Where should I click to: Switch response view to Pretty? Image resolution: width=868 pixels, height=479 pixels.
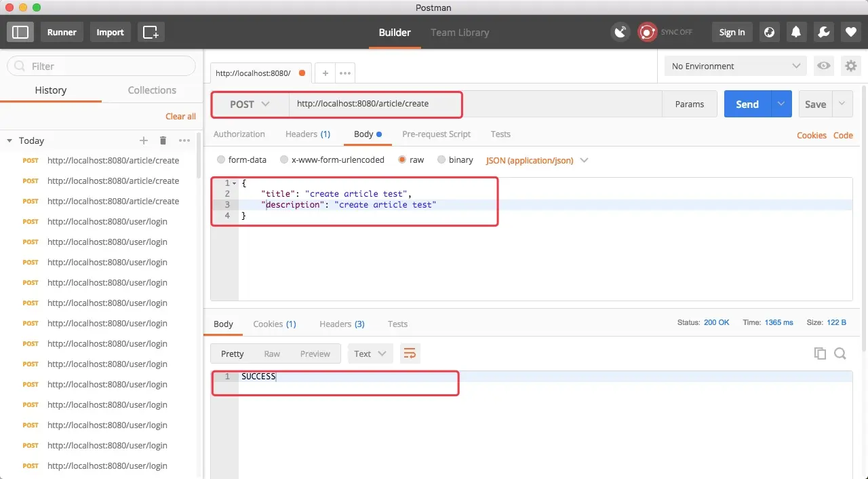[233, 353]
